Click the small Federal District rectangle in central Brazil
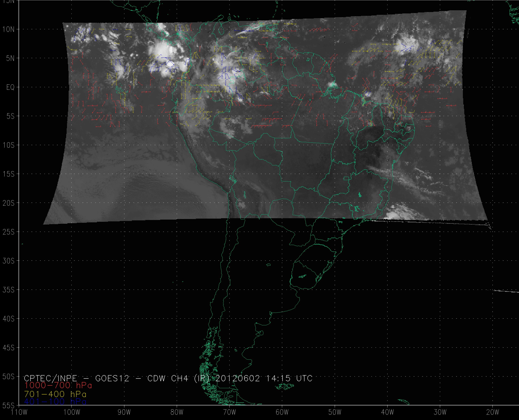 tap(346, 178)
